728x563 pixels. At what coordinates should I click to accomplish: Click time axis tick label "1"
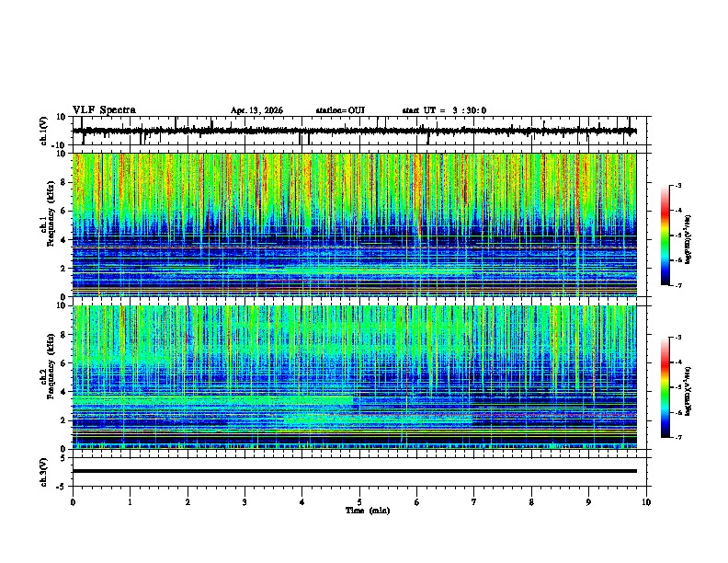[x=130, y=502]
